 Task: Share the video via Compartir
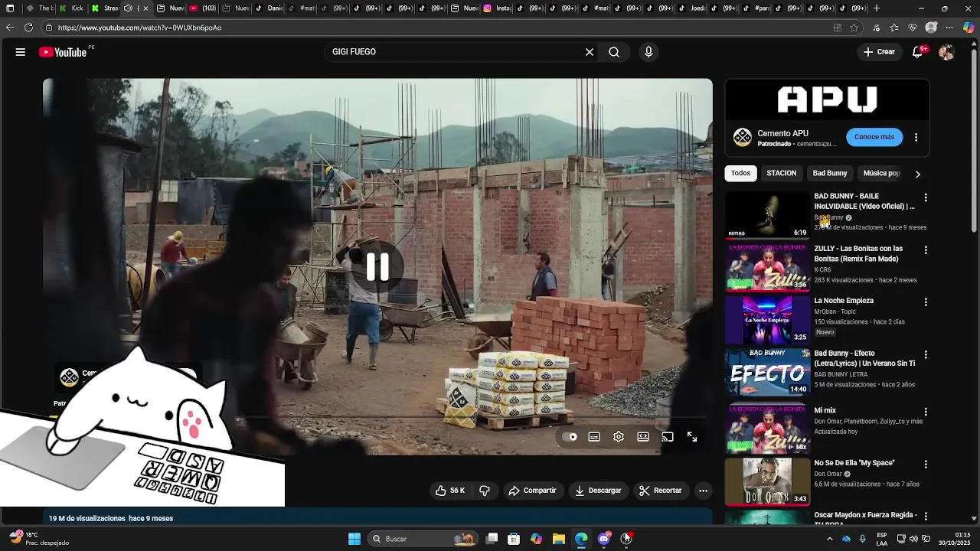point(532,491)
